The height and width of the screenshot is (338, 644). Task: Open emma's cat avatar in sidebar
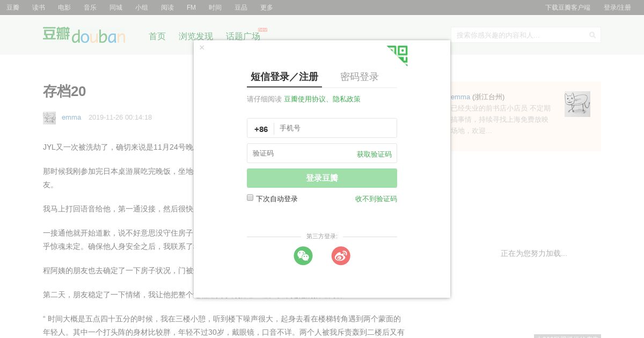pos(577,104)
